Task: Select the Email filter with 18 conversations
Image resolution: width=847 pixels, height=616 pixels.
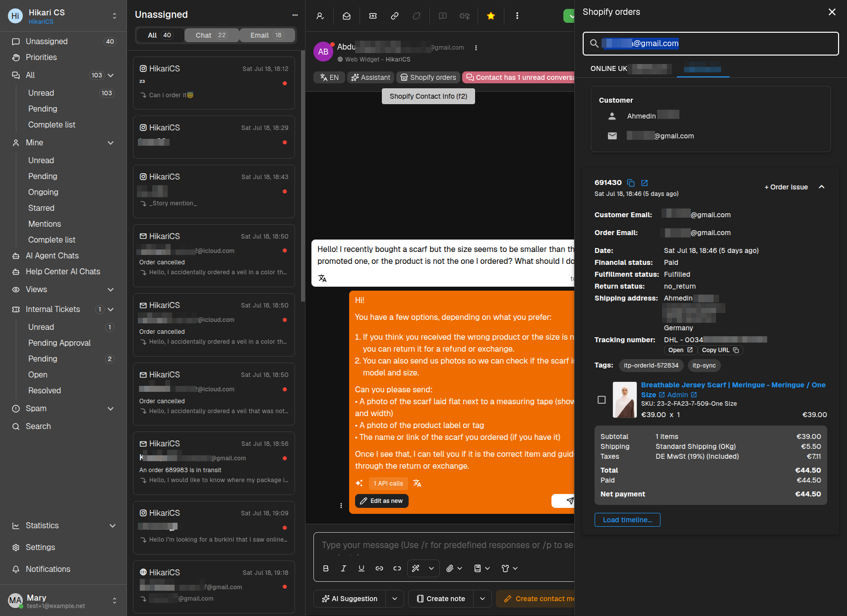Action: [x=267, y=35]
